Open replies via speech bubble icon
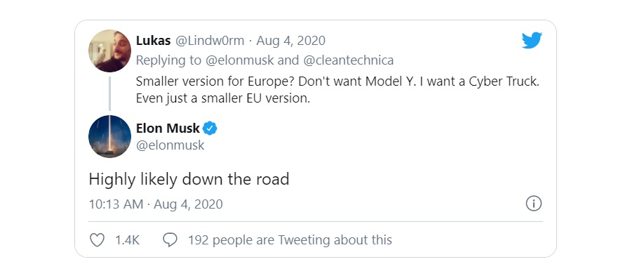The width and height of the screenshot is (644, 276). pos(170,239)
